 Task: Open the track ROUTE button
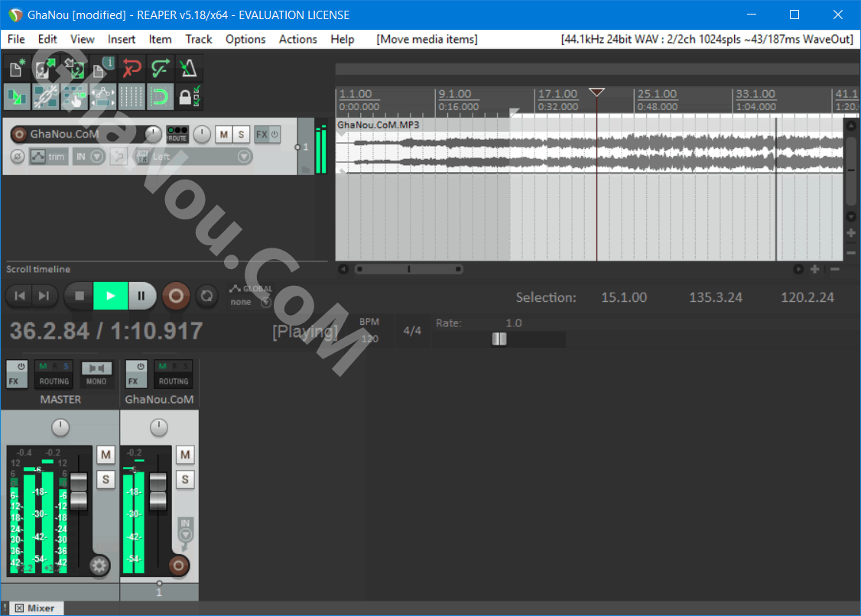pyautogui.click(x=177, y=135)
